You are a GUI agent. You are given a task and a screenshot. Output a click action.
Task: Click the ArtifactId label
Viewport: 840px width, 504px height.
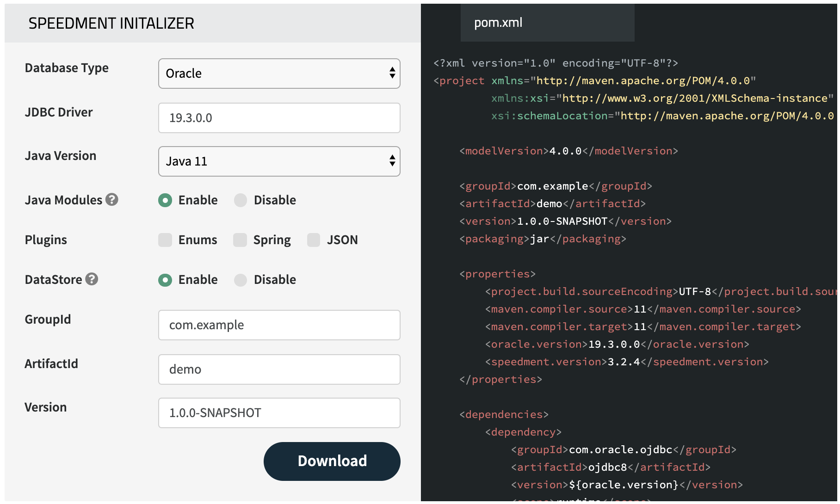click(51, 364)
